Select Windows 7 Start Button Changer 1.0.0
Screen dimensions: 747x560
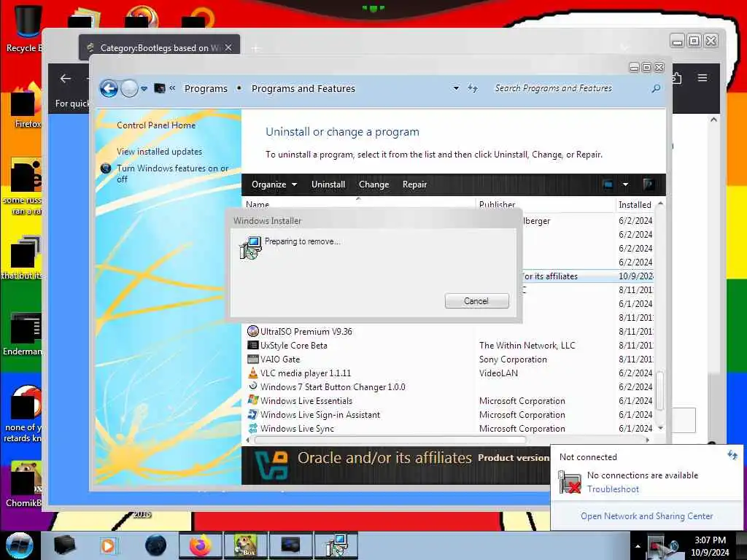[x=333, y=386]
